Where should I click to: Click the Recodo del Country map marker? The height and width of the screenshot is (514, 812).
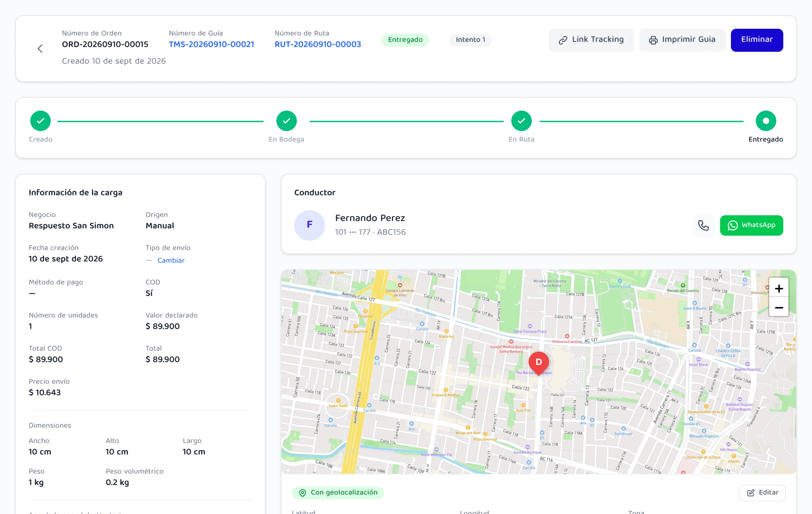[683, 285]
